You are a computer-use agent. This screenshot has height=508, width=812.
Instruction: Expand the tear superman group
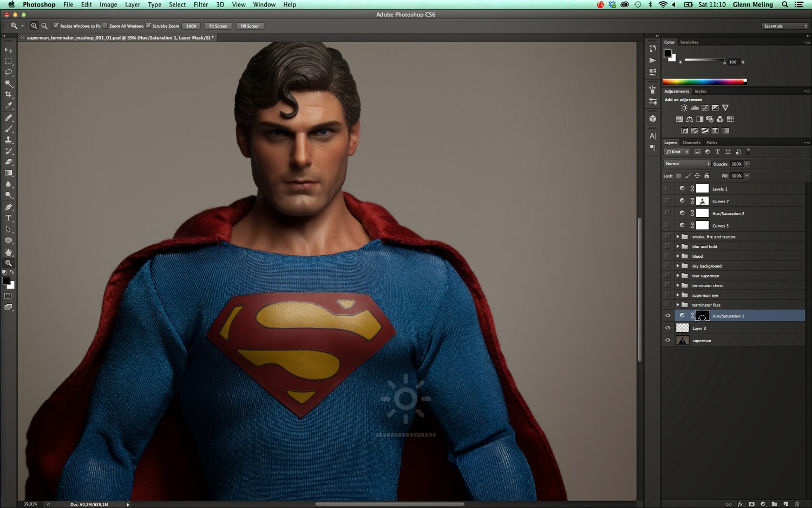point(677,276)
